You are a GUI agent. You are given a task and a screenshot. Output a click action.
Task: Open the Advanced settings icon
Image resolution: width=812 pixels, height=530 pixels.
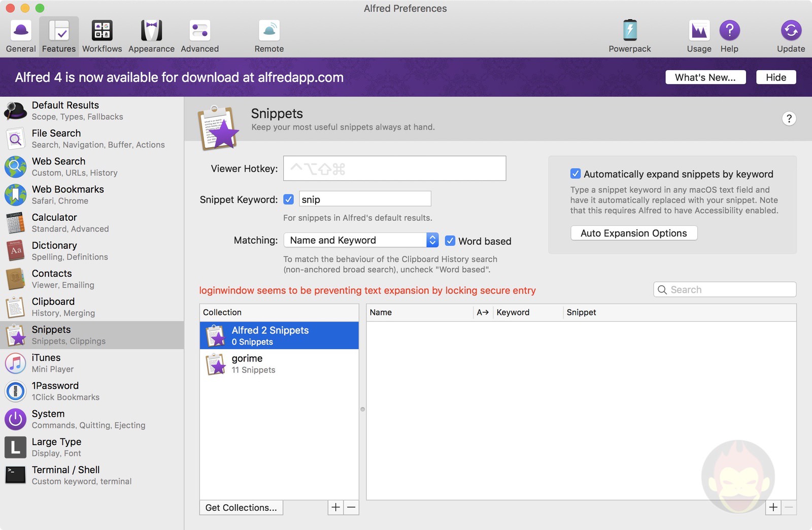199,37
